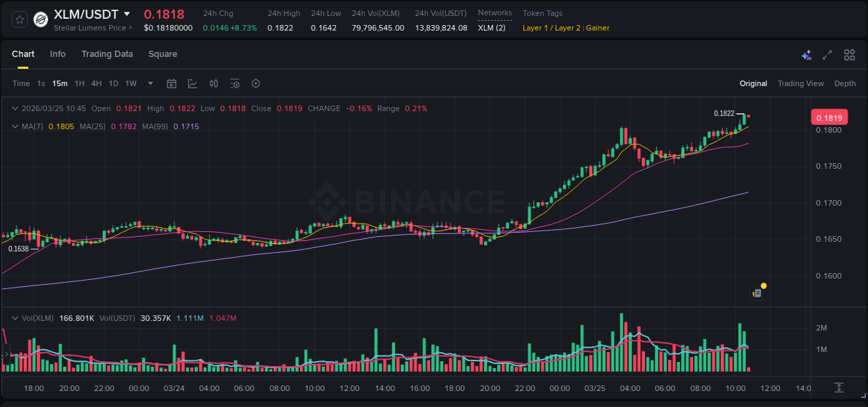The width and height of the screenshot is (868, 407).
Task: Expand chart with the diagonal arrows icon
Action: (826, 54)
